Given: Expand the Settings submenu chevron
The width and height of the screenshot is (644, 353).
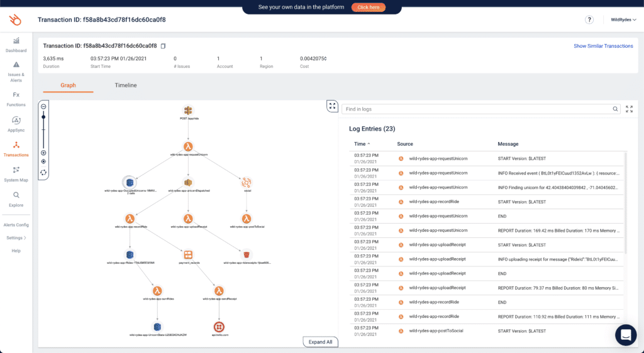Looking at the screenshot, I should pyautogui.click(x=25, y=238).
